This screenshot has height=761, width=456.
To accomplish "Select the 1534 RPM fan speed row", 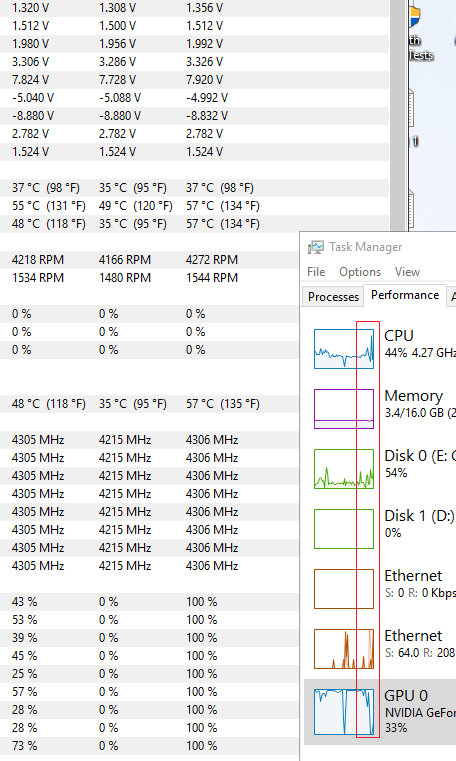I will click(x=149, y=278).
